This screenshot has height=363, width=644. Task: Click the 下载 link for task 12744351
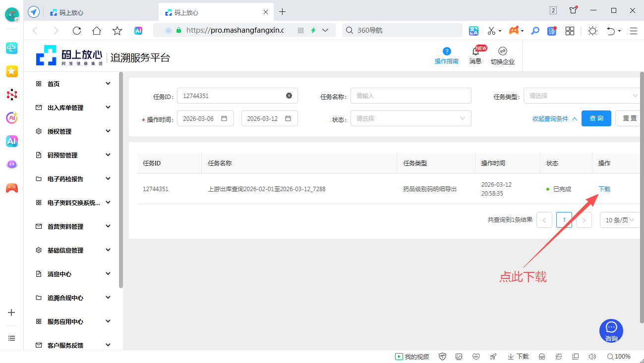pyautogui.click(x=604, y=189)
